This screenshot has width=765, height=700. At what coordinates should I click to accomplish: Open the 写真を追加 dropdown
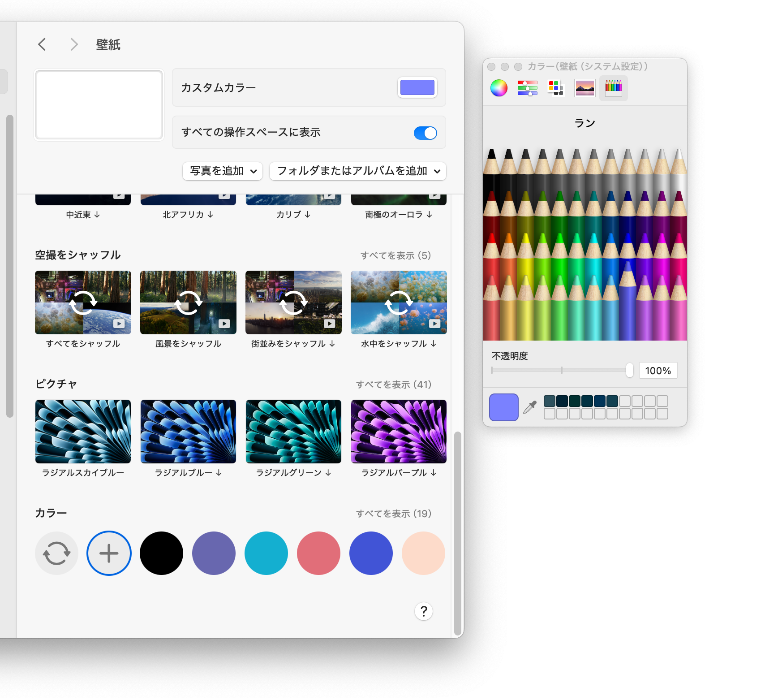[x=223, y=171]
